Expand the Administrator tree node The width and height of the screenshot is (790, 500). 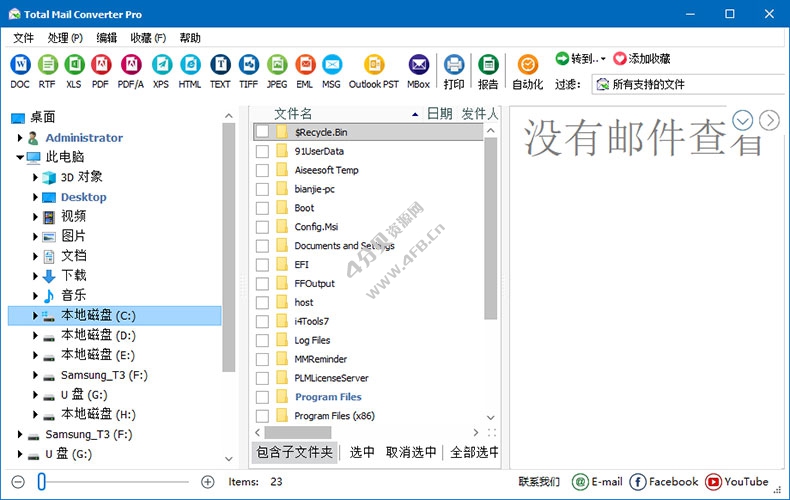[x=20, y=138]
